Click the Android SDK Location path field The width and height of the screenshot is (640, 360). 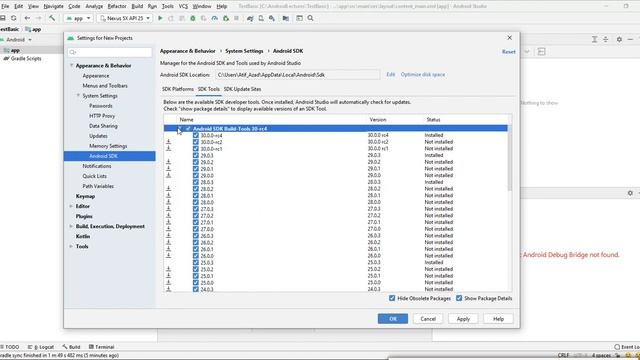[x=297, y=75]
